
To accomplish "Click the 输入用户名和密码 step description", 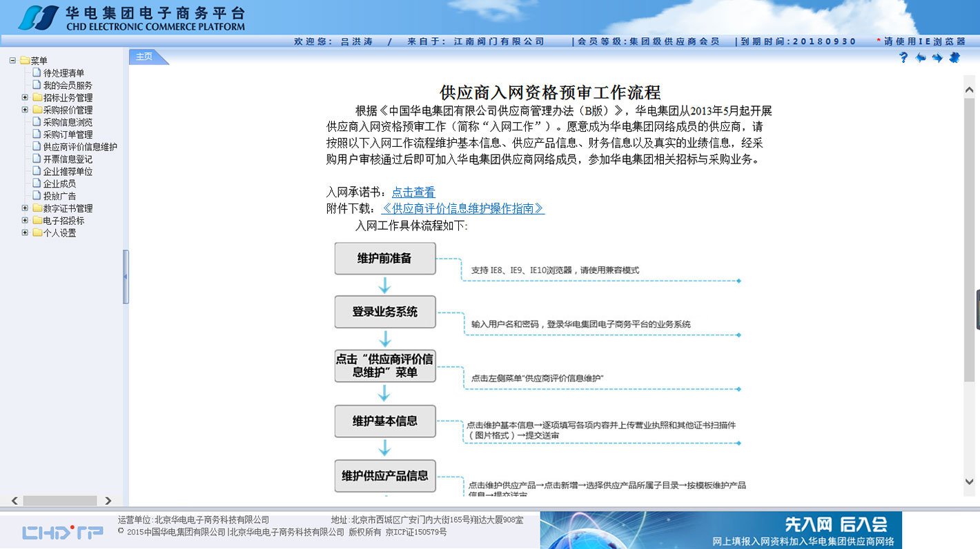I will (581, 324).
